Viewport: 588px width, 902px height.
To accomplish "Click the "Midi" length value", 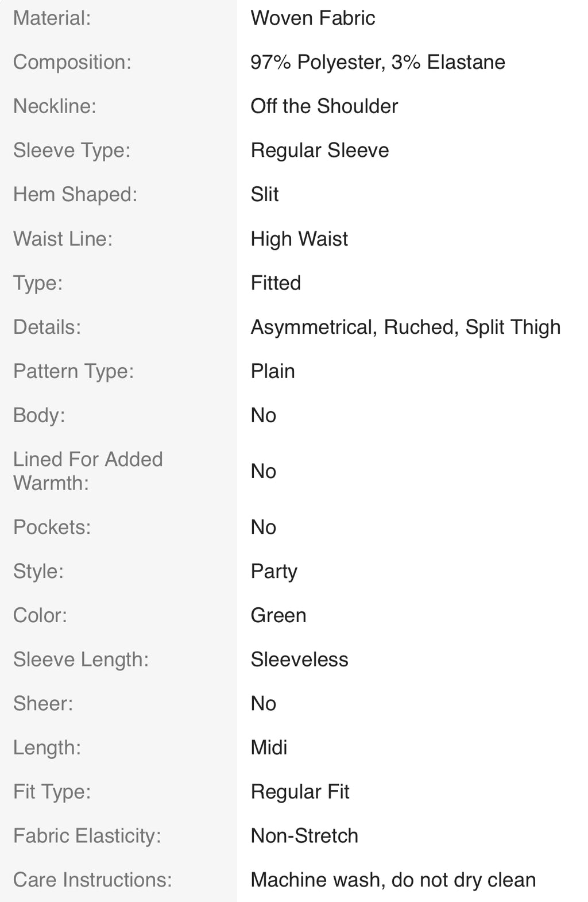I will tap(269, 748).
